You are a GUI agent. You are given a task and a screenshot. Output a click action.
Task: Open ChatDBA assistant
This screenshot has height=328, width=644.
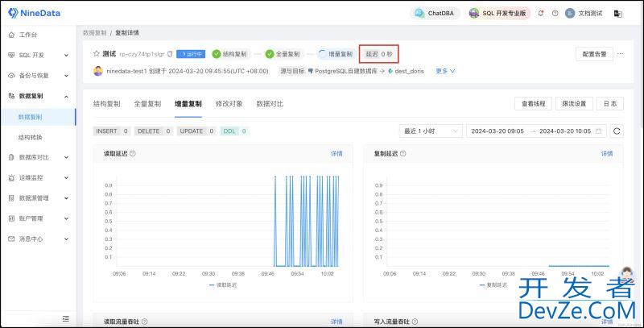(435, 13)
